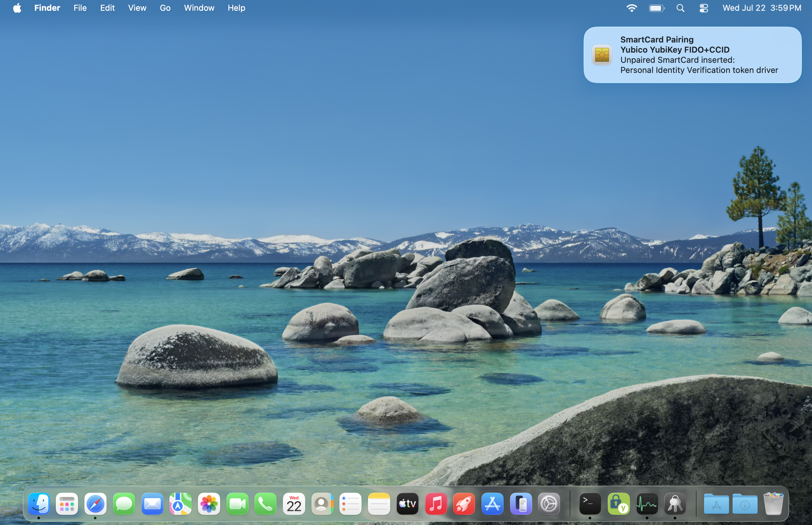The height and width of the screenshot is (525, 812).
Task: Open the Yubico Authenticator app in the Dock
Action: point(619,503)
